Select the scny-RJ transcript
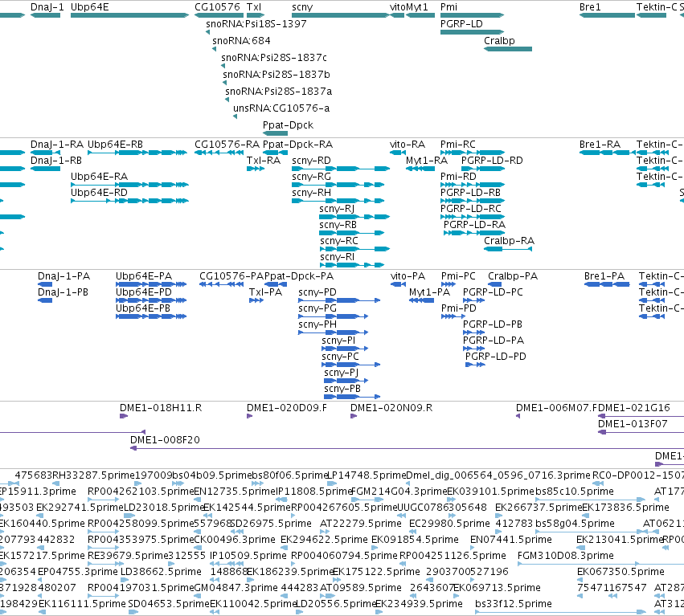 354,217
